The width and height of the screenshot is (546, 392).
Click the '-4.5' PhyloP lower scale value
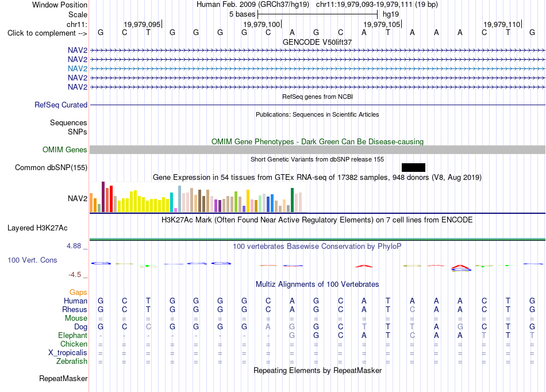[x=75, y=275]
